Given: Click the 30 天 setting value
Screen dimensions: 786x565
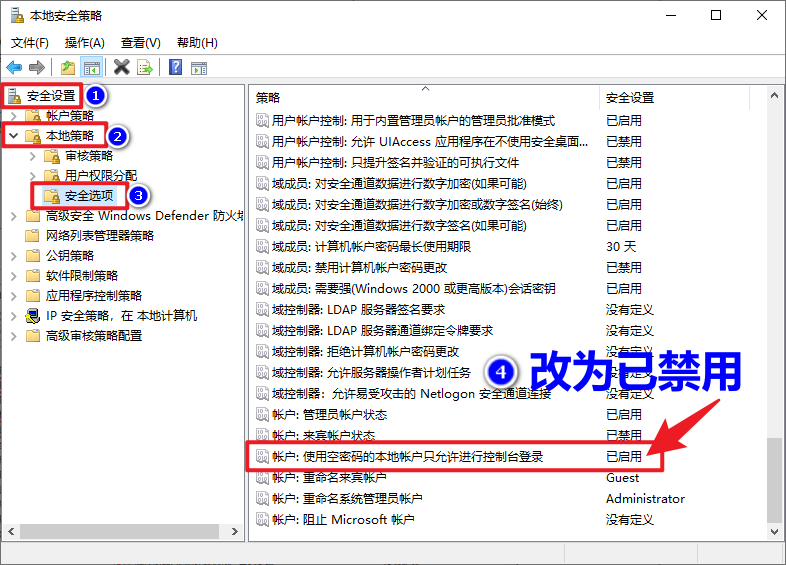Looking at the screenshot, I should click(x=621, y=247).
